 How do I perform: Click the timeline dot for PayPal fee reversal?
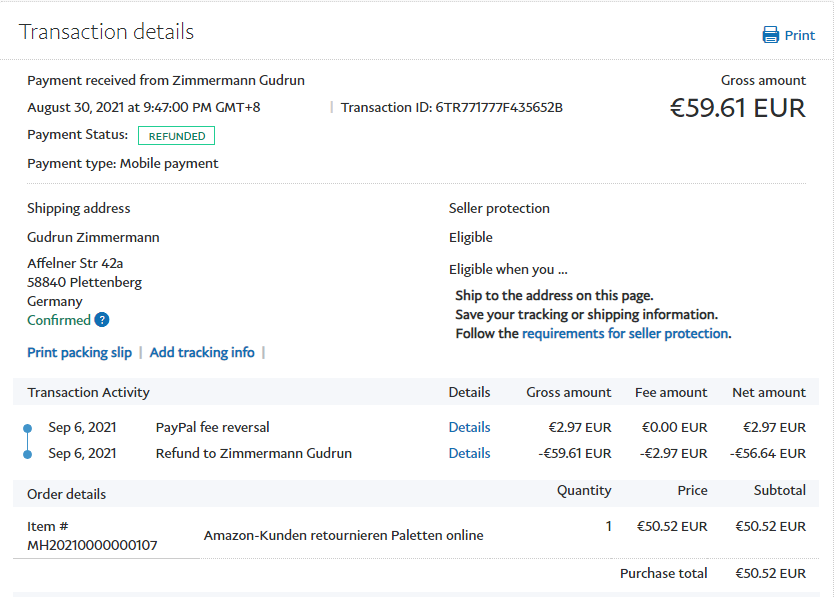point(28,428)
